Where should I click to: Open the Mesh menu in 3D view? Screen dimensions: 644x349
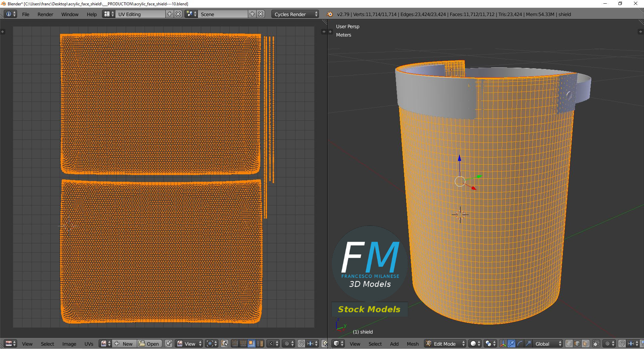point(413,344)
